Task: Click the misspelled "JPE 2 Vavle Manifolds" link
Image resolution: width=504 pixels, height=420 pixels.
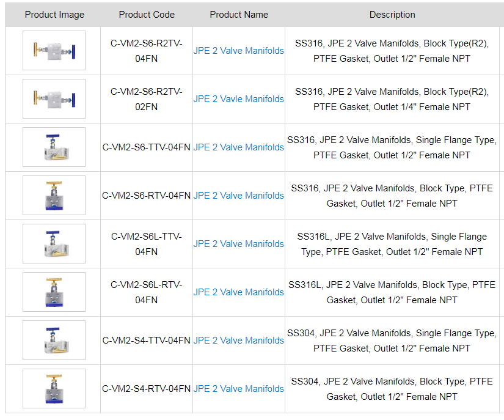Action: tap(238, 99)
